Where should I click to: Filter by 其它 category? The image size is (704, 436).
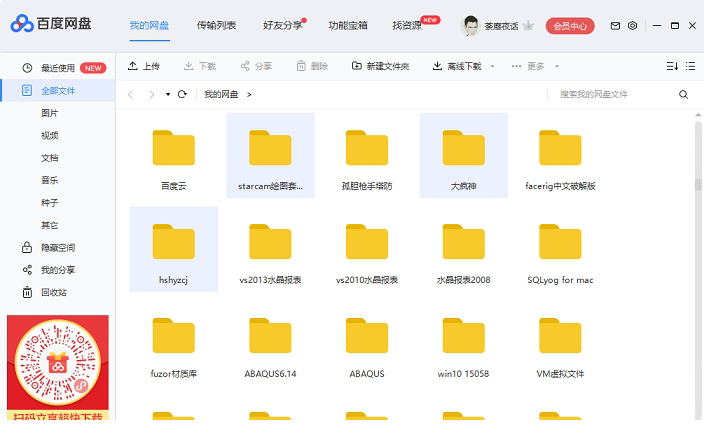coord(49,225)
